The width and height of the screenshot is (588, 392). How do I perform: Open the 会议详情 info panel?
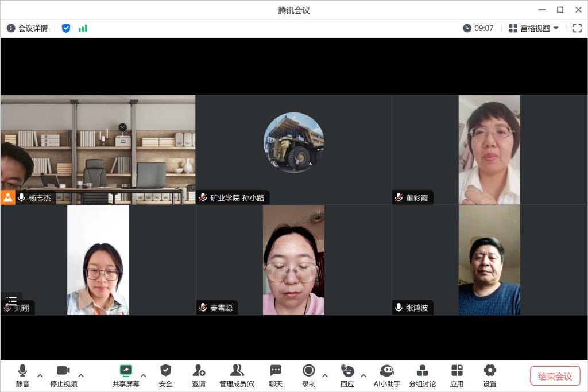(27, 28)
